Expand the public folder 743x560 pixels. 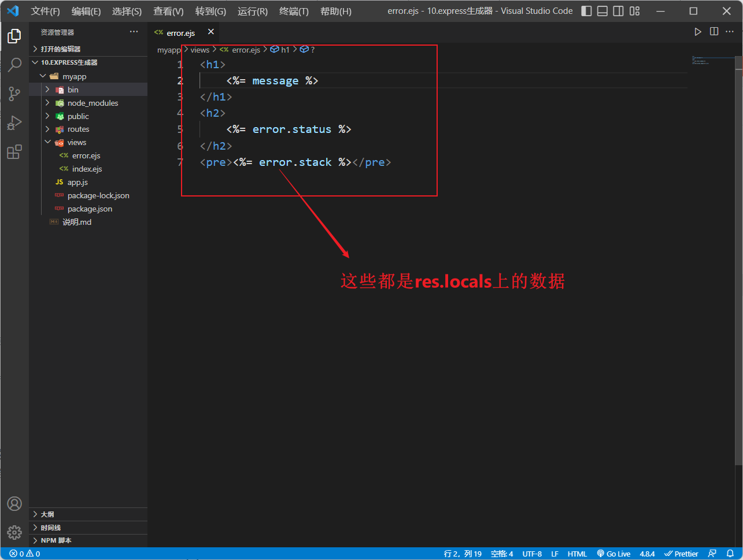point(88,116)
